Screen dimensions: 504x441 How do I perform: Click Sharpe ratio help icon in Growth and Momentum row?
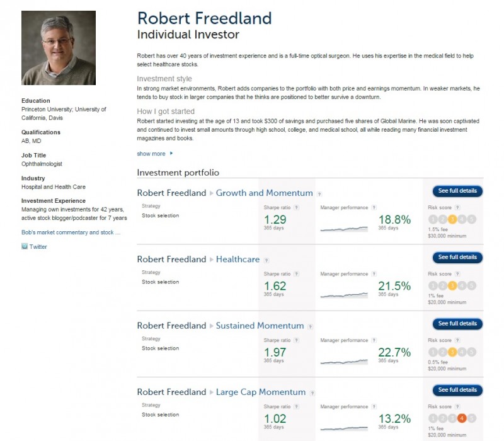click(x=296, y=207)
